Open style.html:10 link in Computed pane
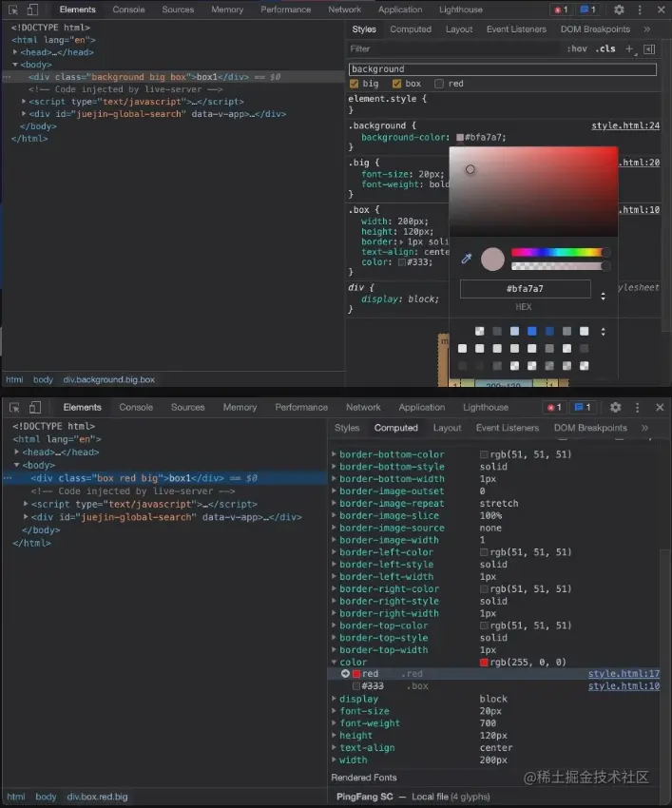Viewport: 672px width, 808px height. tap(624, 686)
